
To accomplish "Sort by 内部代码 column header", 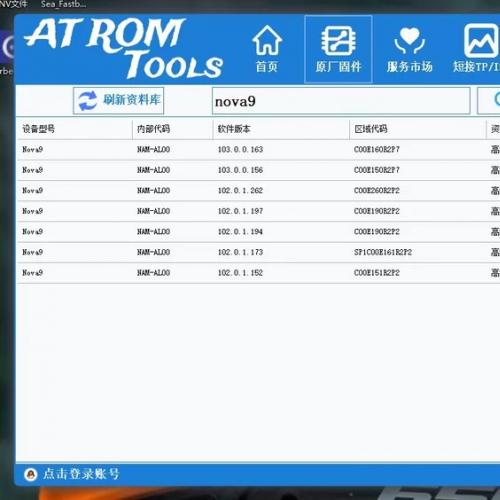I will (173, 129).
